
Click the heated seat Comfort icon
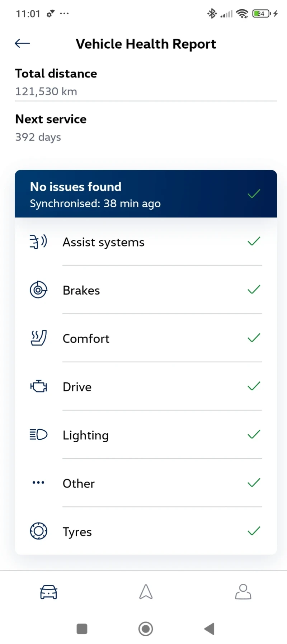[x=38, y=338]
